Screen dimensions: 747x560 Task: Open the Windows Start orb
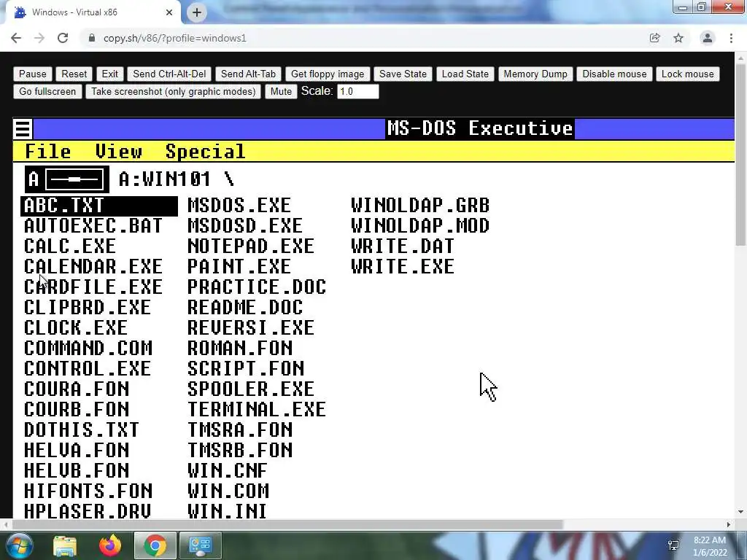(x=19, y=545)
